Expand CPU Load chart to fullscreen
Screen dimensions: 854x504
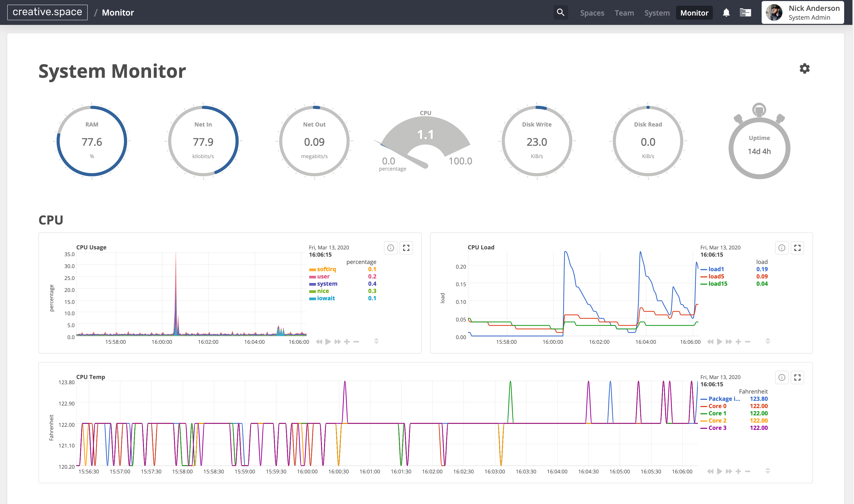pyautogui.click(x=797, y=248)
